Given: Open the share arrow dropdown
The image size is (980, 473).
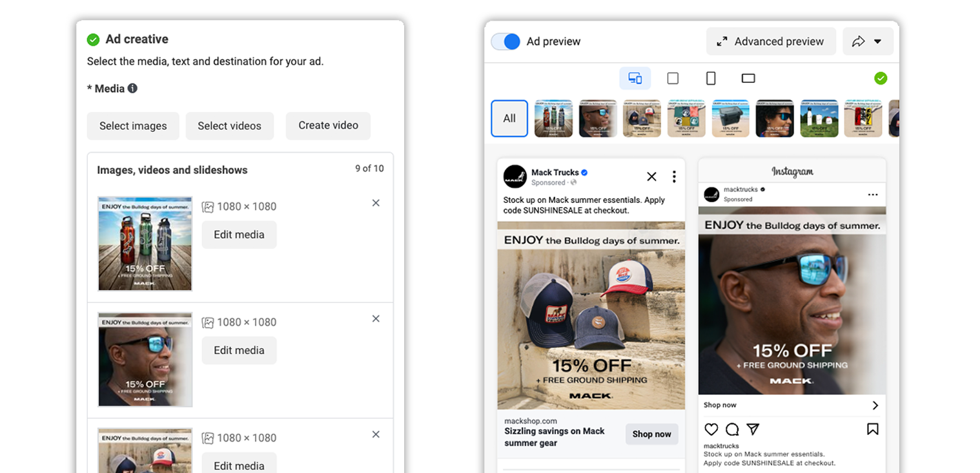Looking at the screenshot, I should (x=868, y=41).
